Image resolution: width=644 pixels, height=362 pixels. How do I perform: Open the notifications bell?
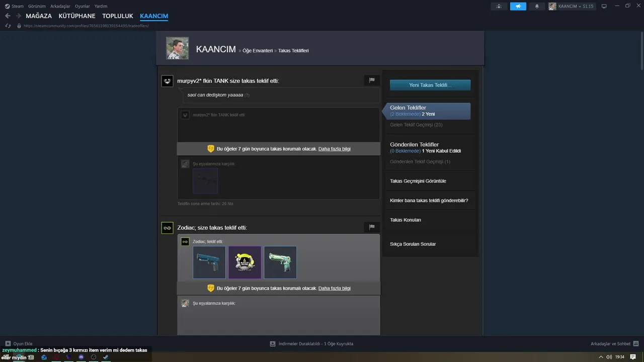click(537, 7)
